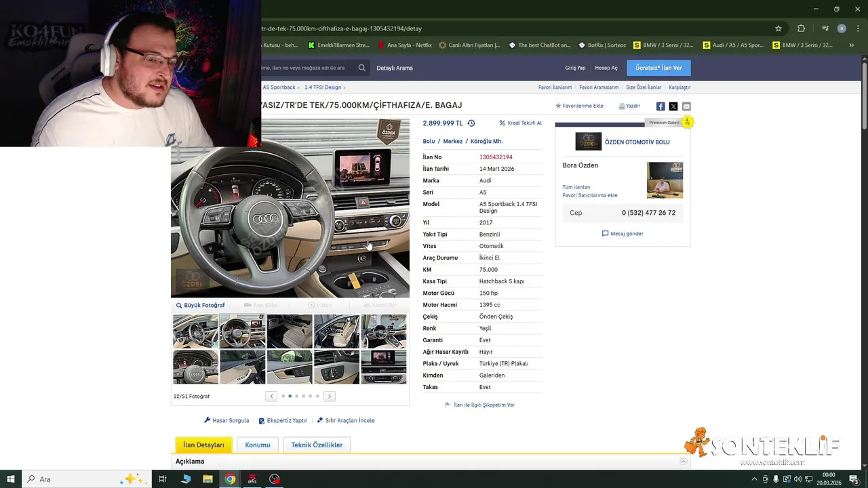
Task: Open Detaylı Arama
Action: click(x=395, y=68)
